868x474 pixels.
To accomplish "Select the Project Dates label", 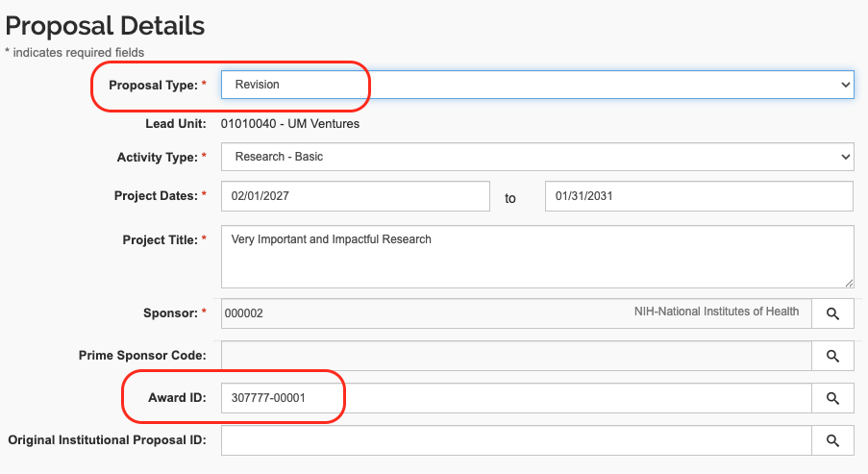I will (x=160, y=195).
